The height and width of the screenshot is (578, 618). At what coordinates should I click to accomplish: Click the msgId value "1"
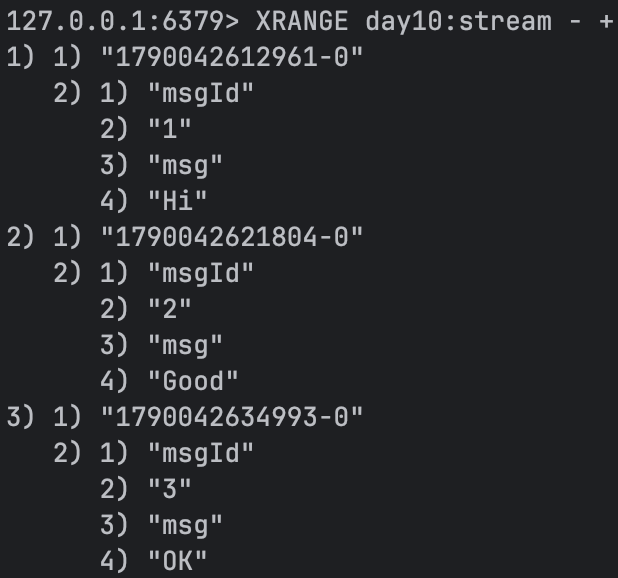pyautogui.click(x=170, y=129)
